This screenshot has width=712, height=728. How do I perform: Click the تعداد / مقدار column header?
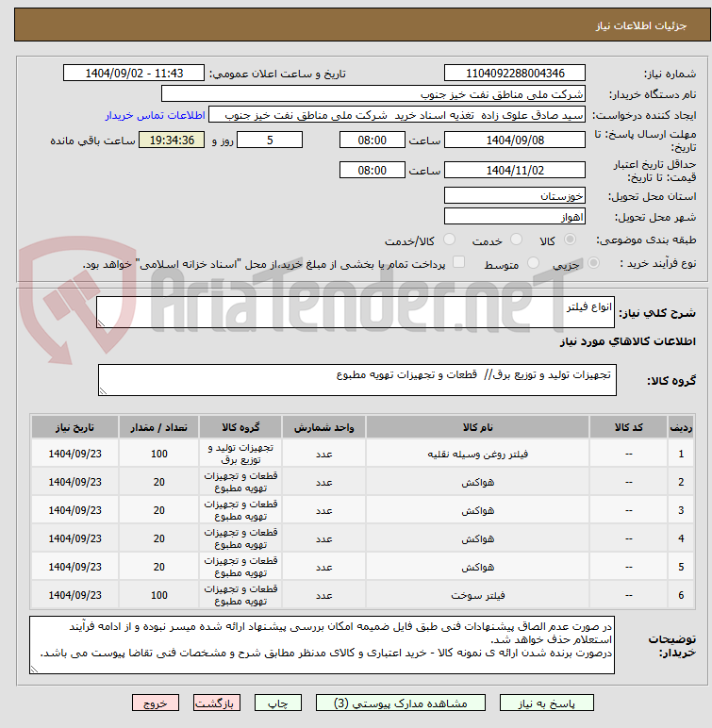[158, 426]
